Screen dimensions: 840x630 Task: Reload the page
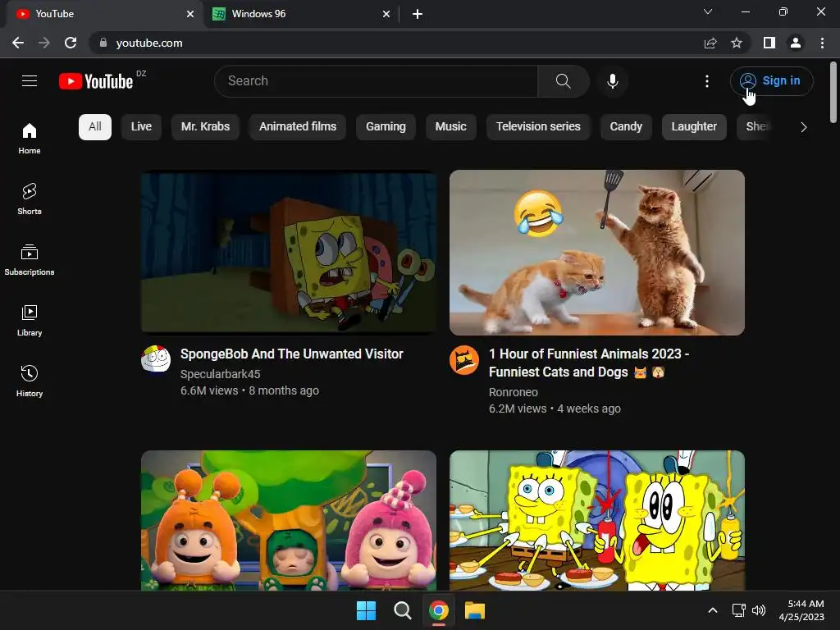71,43
